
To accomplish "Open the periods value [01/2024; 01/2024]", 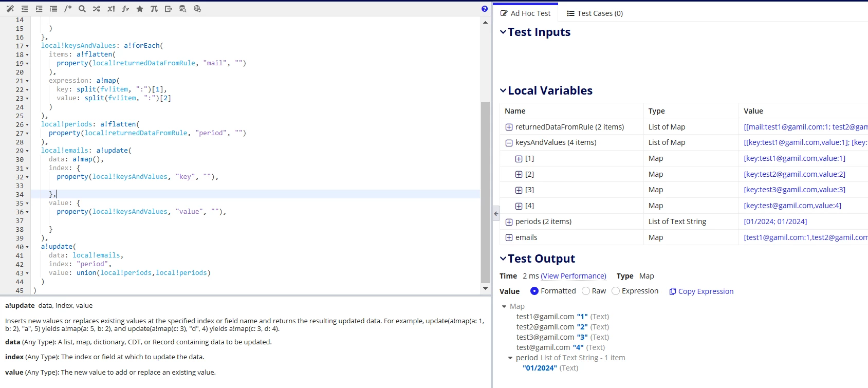I will 775,221.
